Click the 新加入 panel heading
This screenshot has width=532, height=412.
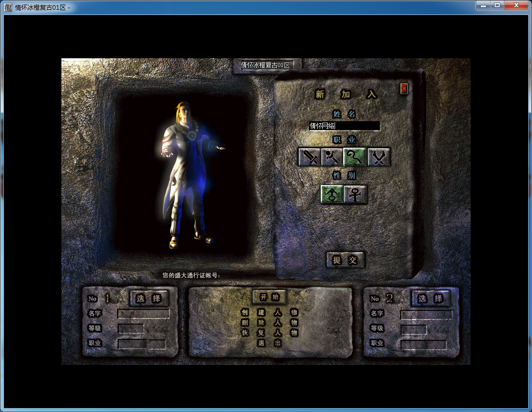(345, 94)
